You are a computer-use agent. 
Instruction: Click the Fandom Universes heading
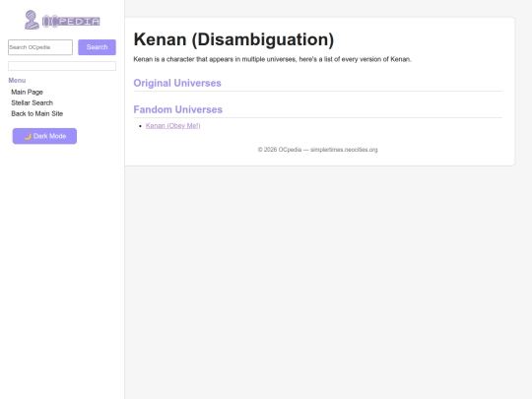177,109
